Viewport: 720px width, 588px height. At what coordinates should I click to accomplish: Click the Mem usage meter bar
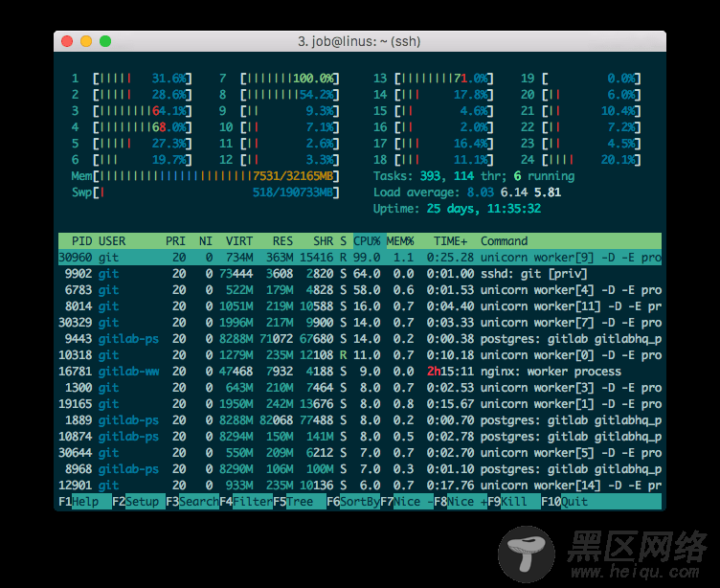tap(205, 176)
